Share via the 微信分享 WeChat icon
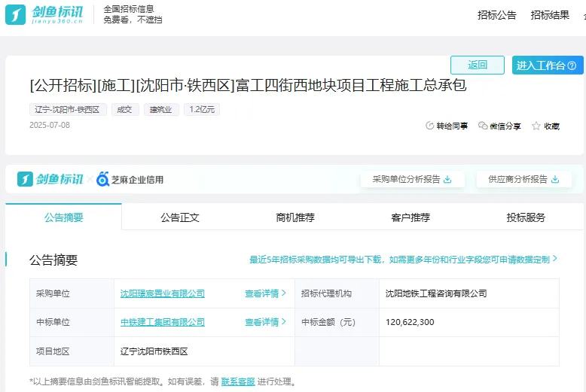Viewport: 586px width, 392px height. tap(483, 126)
